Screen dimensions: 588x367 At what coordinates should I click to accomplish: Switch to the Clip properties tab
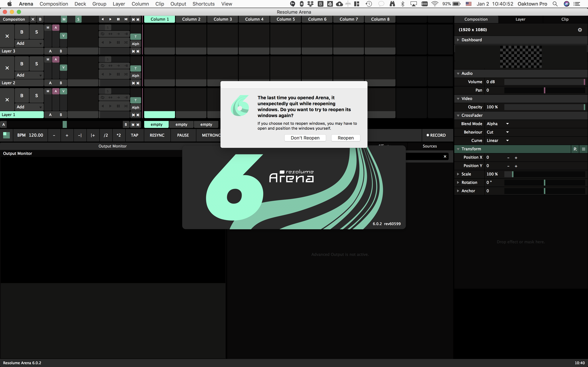(x=565, y=19)
